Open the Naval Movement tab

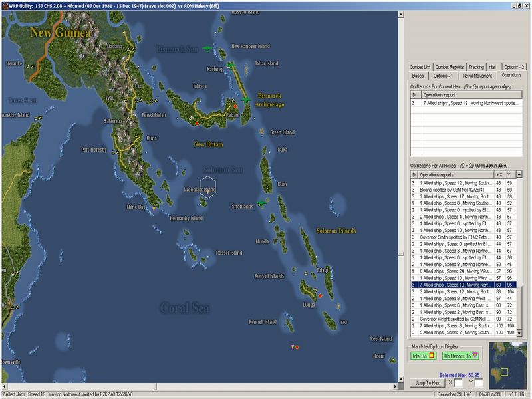(x=477, y=76)
